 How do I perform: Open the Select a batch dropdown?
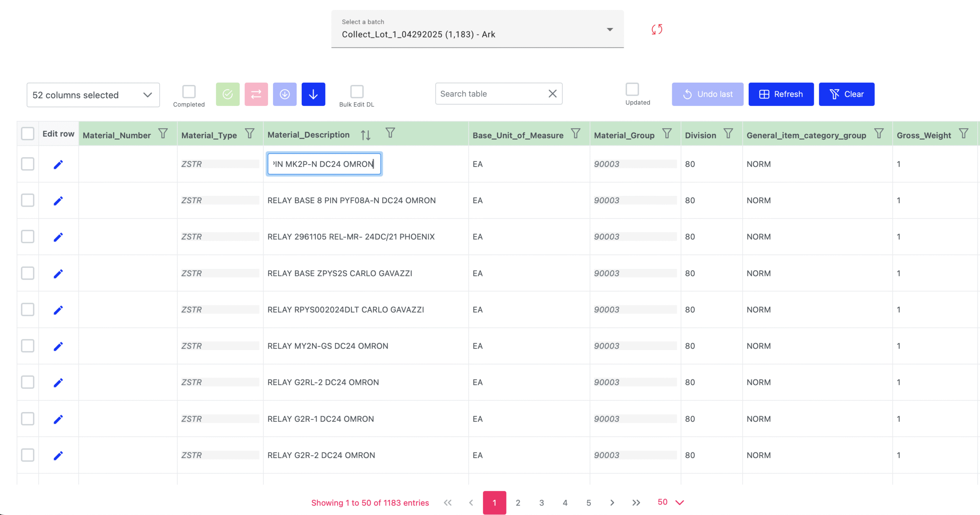point(477,29)
